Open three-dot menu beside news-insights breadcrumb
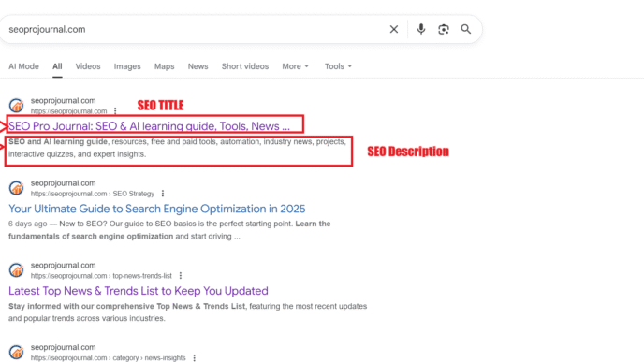This screenshot has height=362, width=644. 195,358
